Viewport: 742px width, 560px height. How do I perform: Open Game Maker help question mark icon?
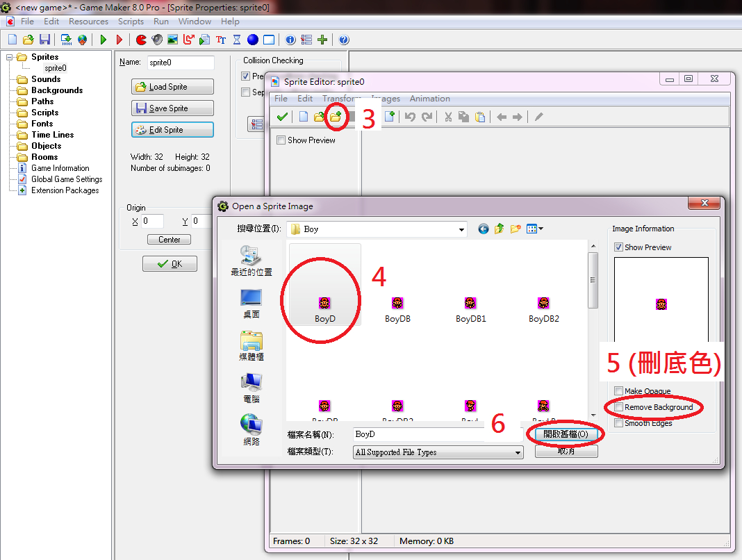344,40
